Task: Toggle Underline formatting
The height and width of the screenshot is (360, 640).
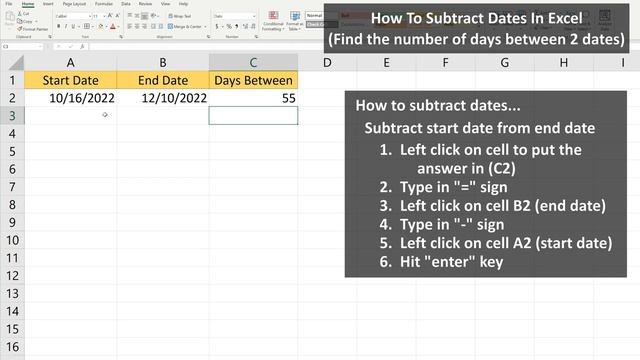Action: [x=73, y=26]
